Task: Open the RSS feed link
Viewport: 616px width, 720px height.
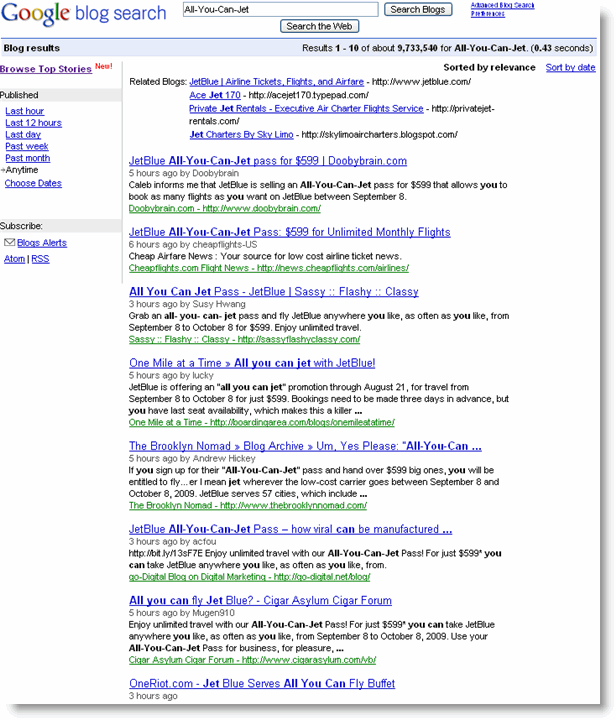Action: click(x=40, y=259)
